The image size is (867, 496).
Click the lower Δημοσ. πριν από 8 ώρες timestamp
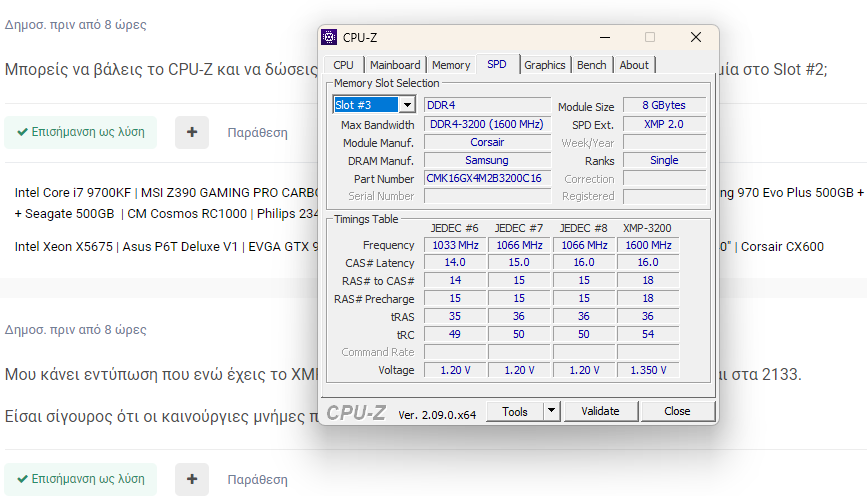point(76,330)
